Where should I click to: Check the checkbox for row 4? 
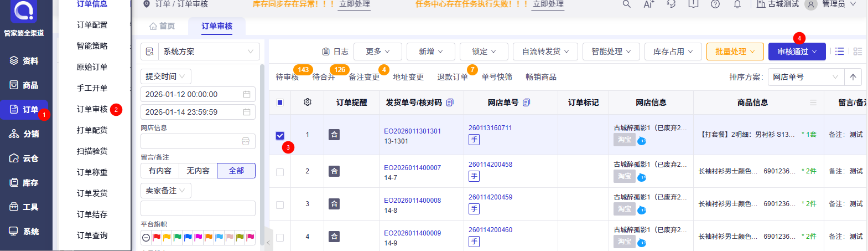(280, 237)
